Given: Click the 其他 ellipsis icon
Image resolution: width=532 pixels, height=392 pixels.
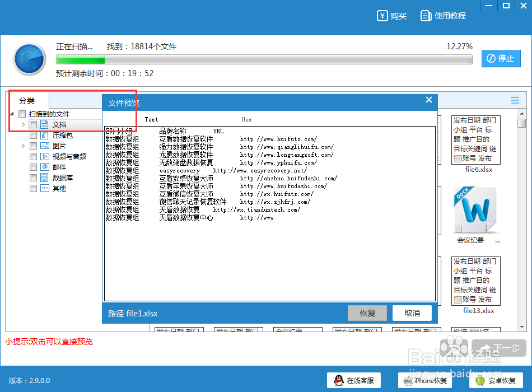Looking at the screenshot, I should 44,188.
